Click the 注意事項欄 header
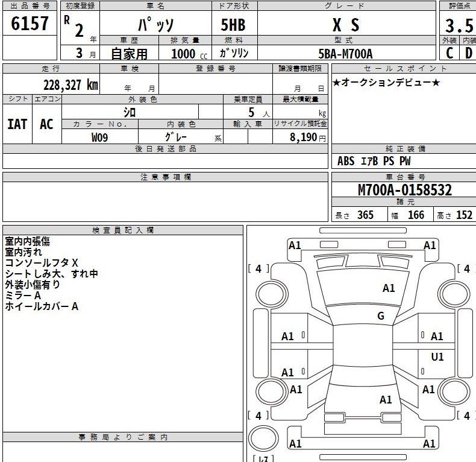Image resolution: width=476 pixels, height=462 pixels. click(166, 177)
